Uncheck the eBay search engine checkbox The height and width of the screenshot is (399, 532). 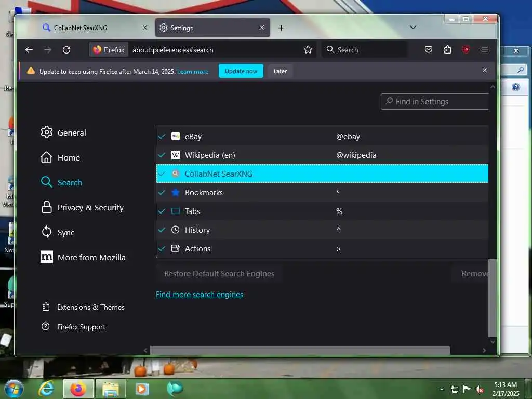coord(162,137)
